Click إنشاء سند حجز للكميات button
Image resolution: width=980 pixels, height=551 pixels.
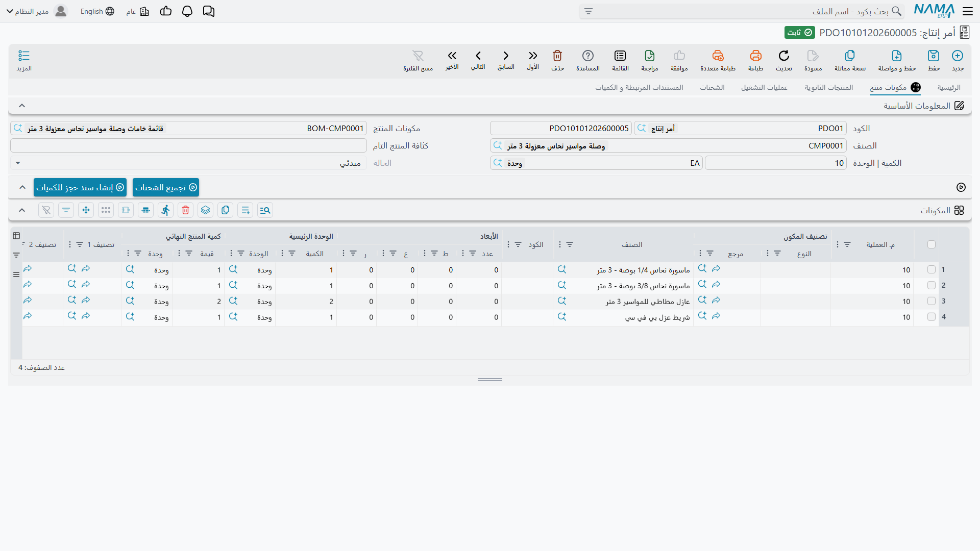click(80, 187)
